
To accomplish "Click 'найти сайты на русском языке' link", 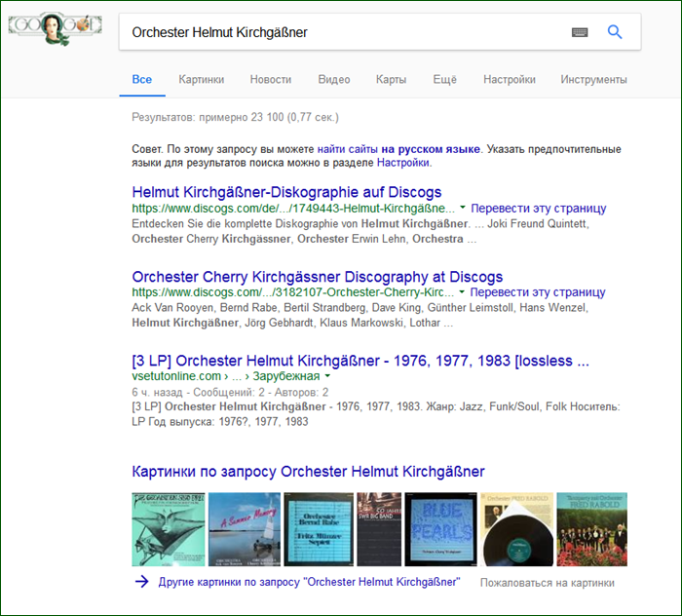I will point(398,149).
